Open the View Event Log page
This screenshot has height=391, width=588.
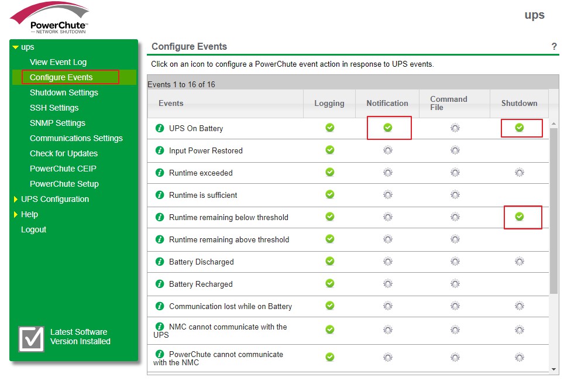[x=58, y=62]
